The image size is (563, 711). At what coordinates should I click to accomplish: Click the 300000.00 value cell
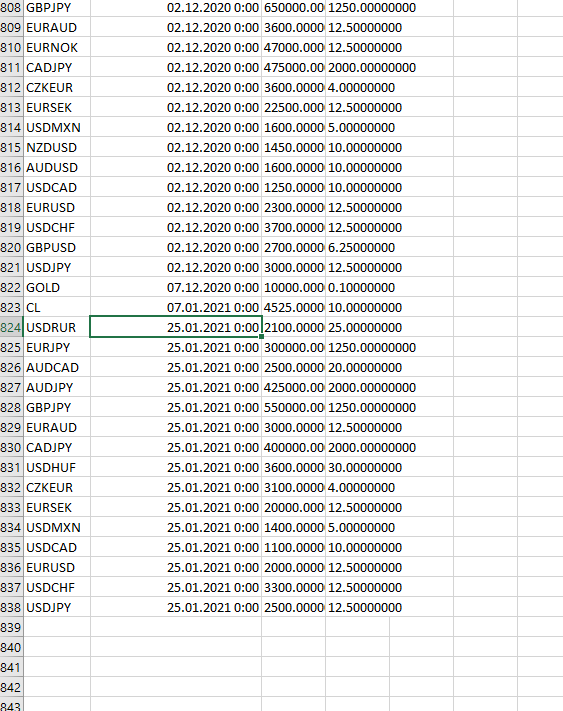(293, 347)
